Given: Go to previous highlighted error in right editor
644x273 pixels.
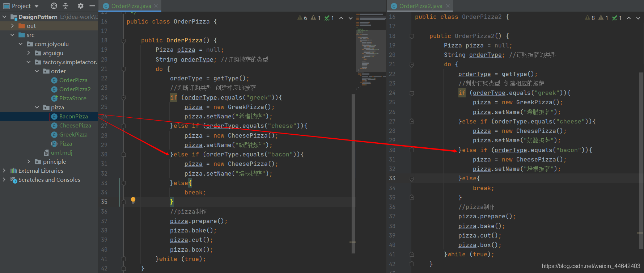Looking at the screenshot, I should (629, 18).
